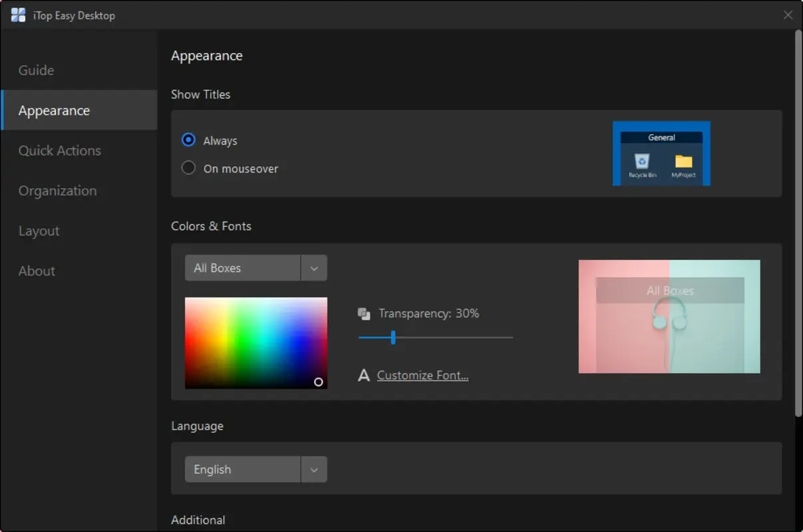Click the transparency layers icon beside Transparency label
The width and height of the screenshot is (803, 532).
pos(363,313)
